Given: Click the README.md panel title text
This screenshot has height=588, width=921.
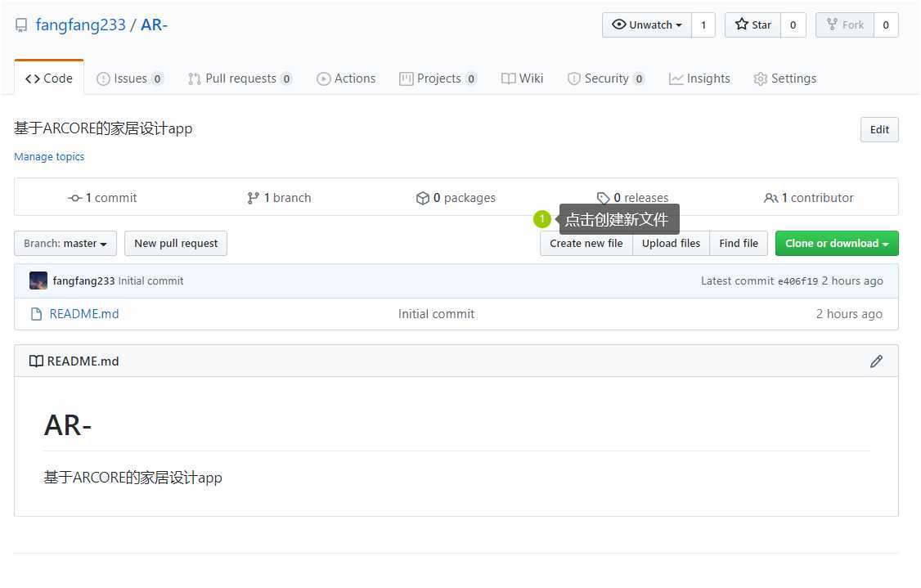Looking at the screenshot, I should (83, 361).
